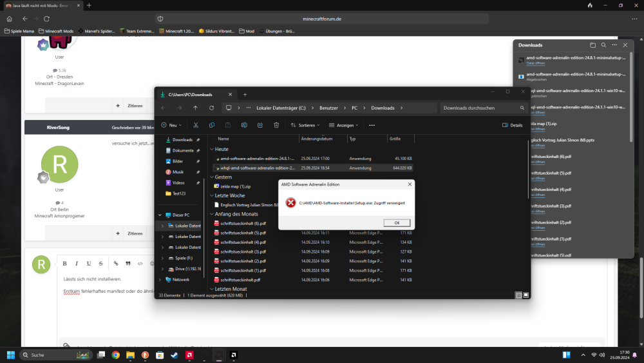
Task: Open Musik in Explorer sidebar
Action: tap(178, 172)
